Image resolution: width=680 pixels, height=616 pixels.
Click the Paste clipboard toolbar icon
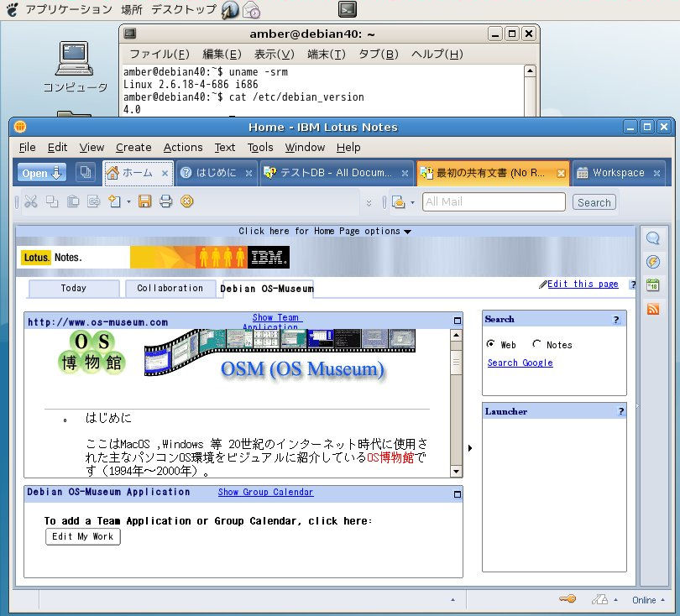(x=73, y=201)
